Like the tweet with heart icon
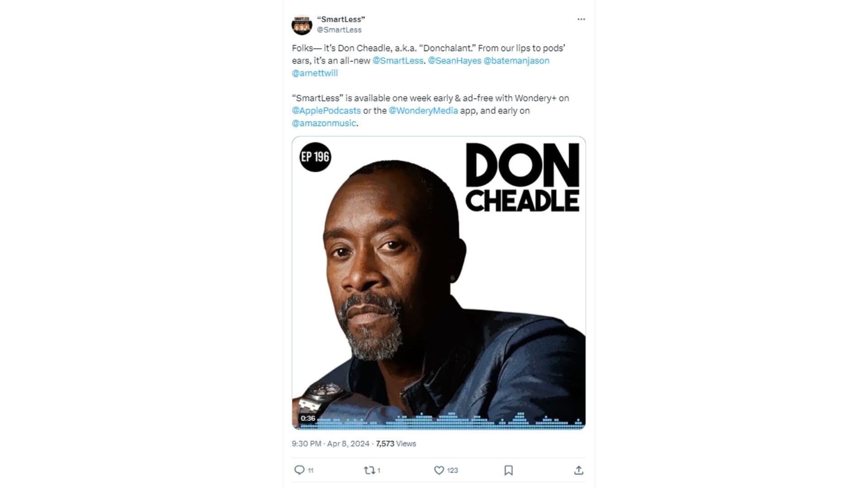The image size is (868, 488). 439,470
